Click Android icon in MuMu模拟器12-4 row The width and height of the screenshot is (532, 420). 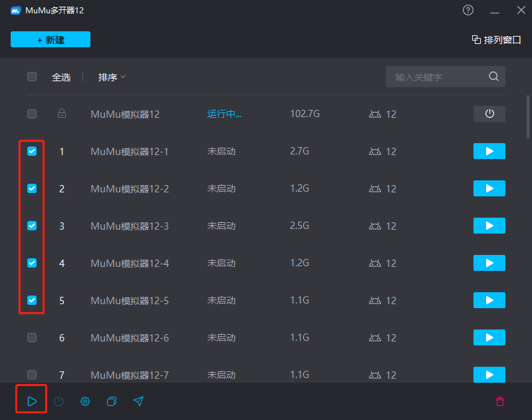[375, 263]
